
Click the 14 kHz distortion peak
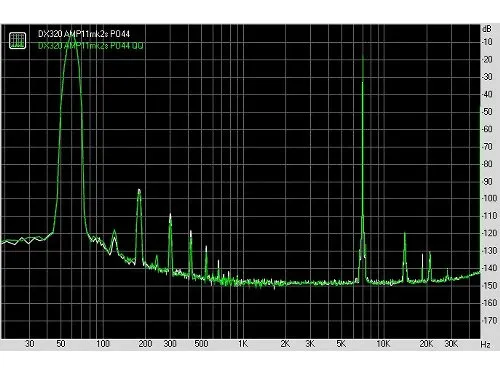click(x=405, y=234)
